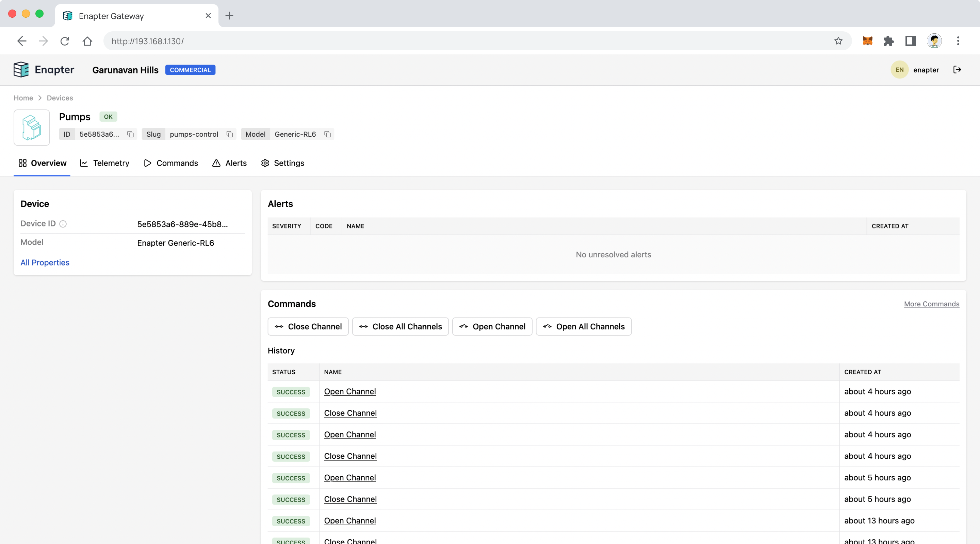View All Properties of the device

tap(45, 263)
